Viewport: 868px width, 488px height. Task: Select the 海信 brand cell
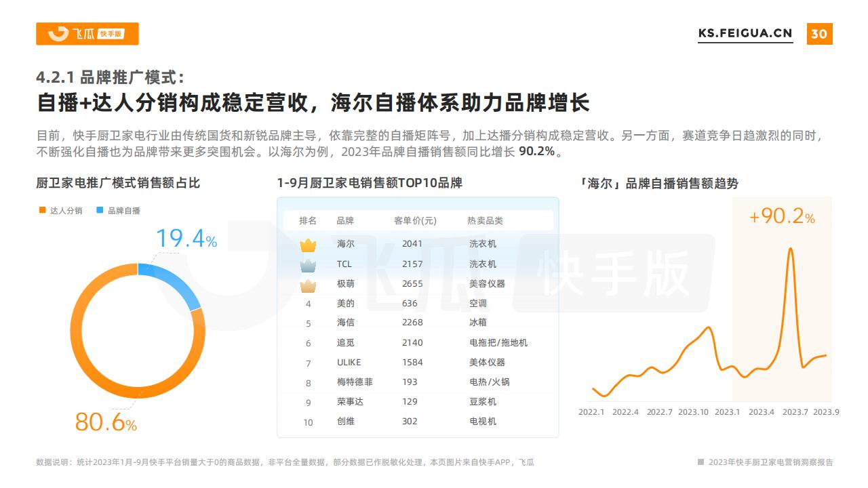point(345,323)
